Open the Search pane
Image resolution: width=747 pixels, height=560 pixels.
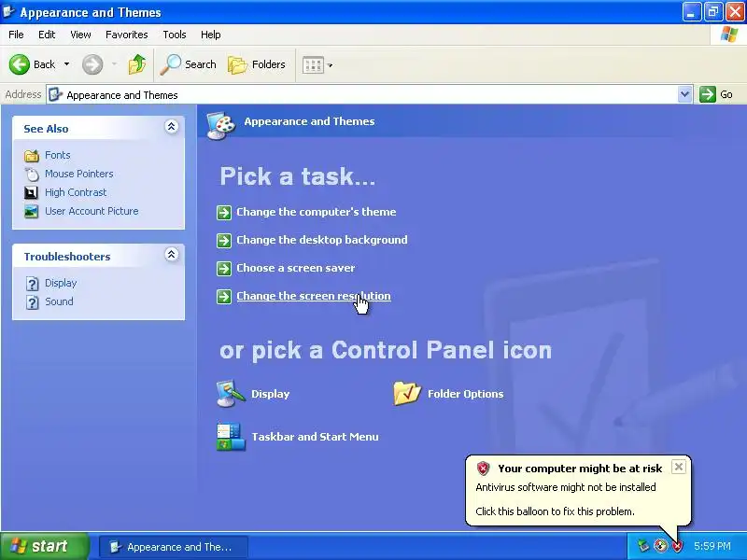click(189, 64)
